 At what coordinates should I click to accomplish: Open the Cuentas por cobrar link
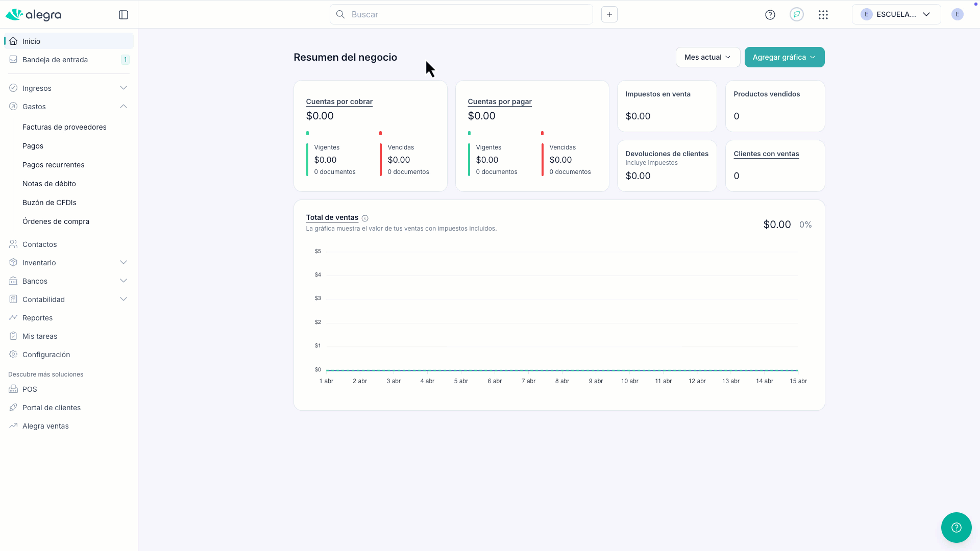[x=339, y=102]
